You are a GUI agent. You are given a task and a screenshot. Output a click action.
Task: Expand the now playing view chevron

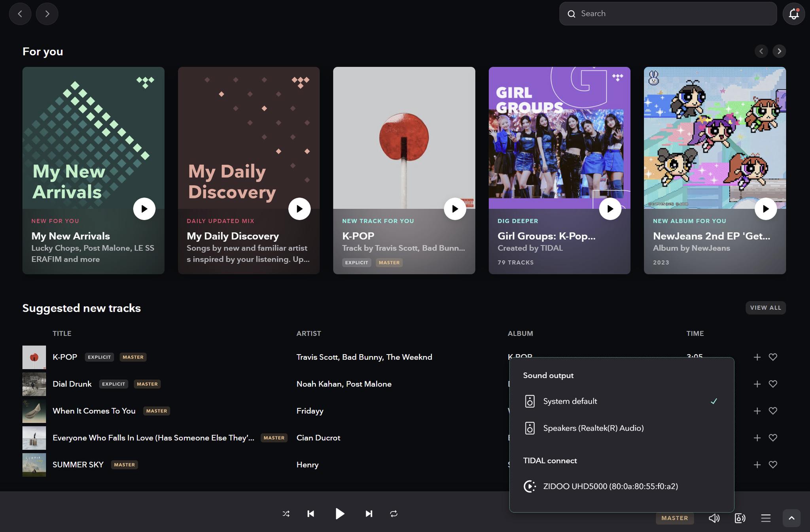791,518
